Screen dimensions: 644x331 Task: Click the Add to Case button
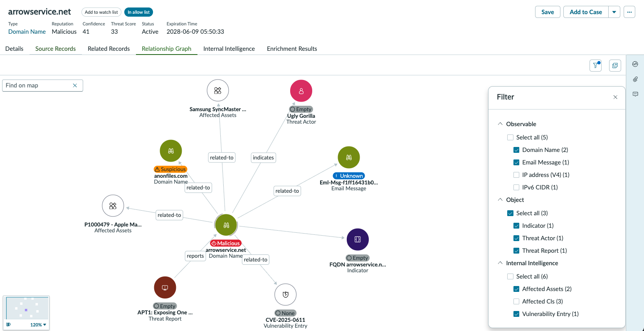click(586, 12)
